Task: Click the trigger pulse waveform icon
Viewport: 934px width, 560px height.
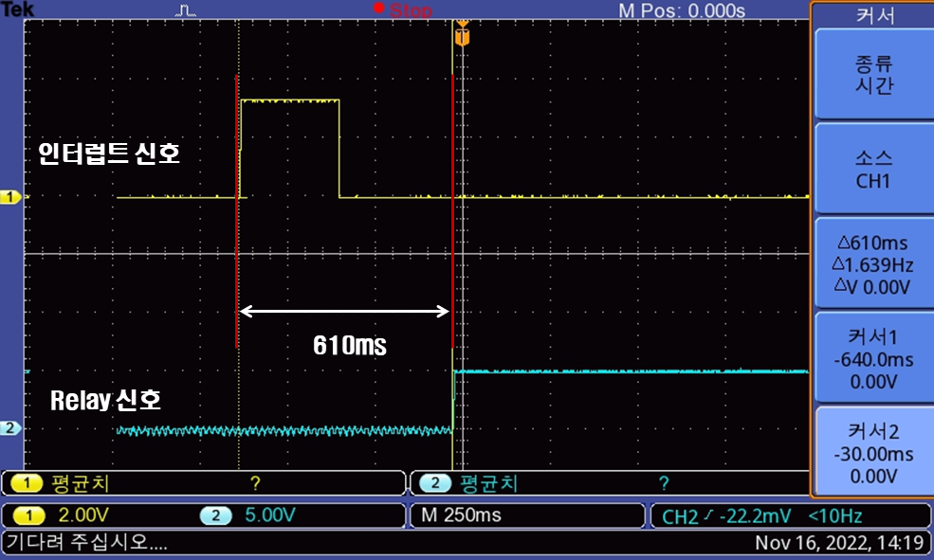Action: pyautogui.click(x=185, y=10)
